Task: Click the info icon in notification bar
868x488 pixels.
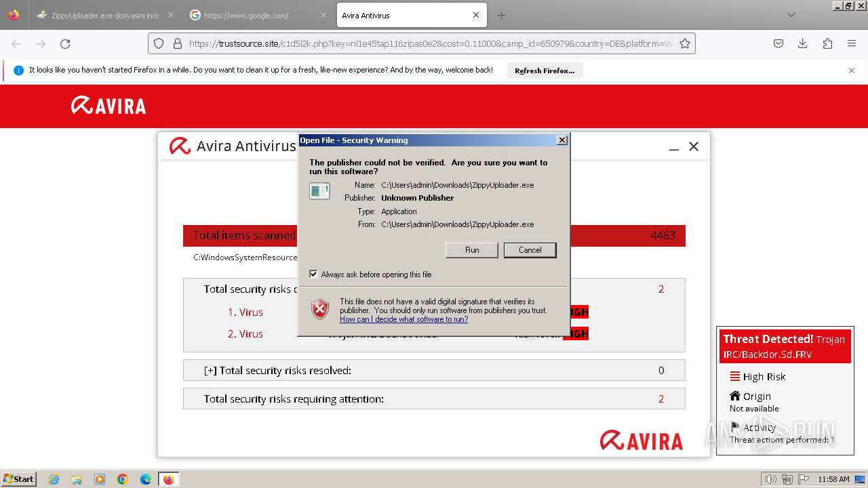Action: click(18, 70)
